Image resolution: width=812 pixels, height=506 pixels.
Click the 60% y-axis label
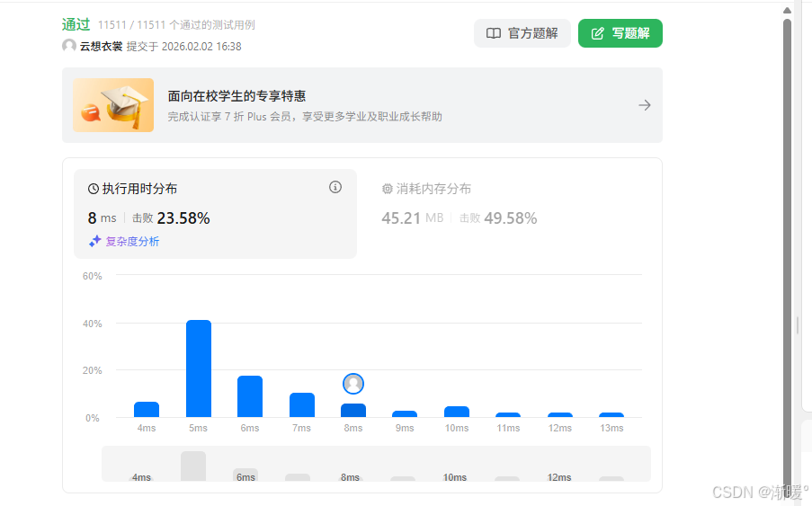93,276
